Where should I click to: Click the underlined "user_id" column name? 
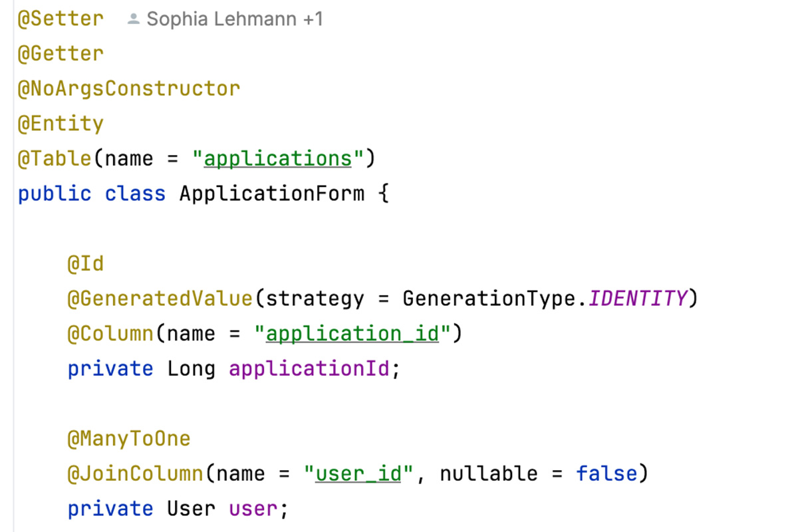pos(358,473)
